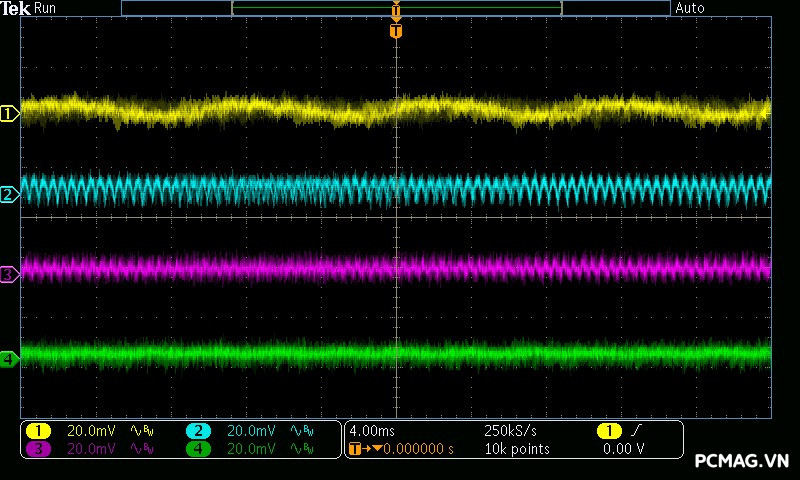Select the green channel 4 badge
This screenshot has height=480, width=800.
click(198, 449)
